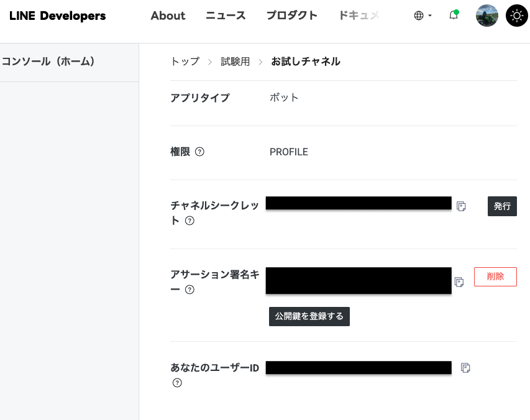Show help for アサーション署名キー
Viewport: 530px width, 420px height.
coord(190,290)
